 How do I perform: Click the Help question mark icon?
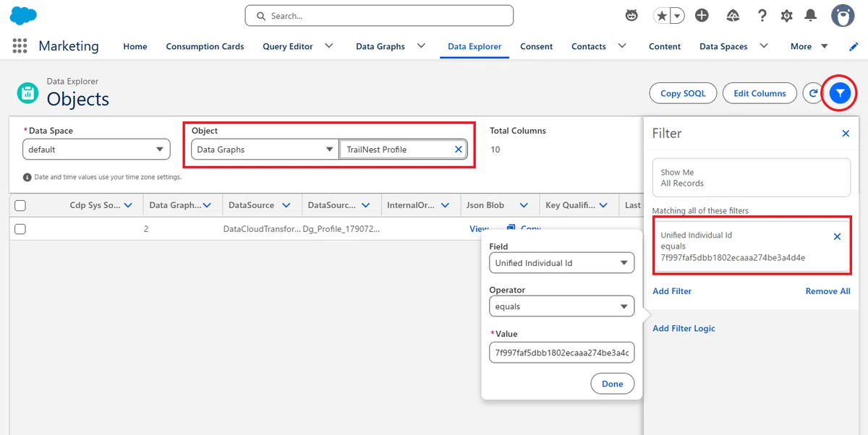coord(762,15)
